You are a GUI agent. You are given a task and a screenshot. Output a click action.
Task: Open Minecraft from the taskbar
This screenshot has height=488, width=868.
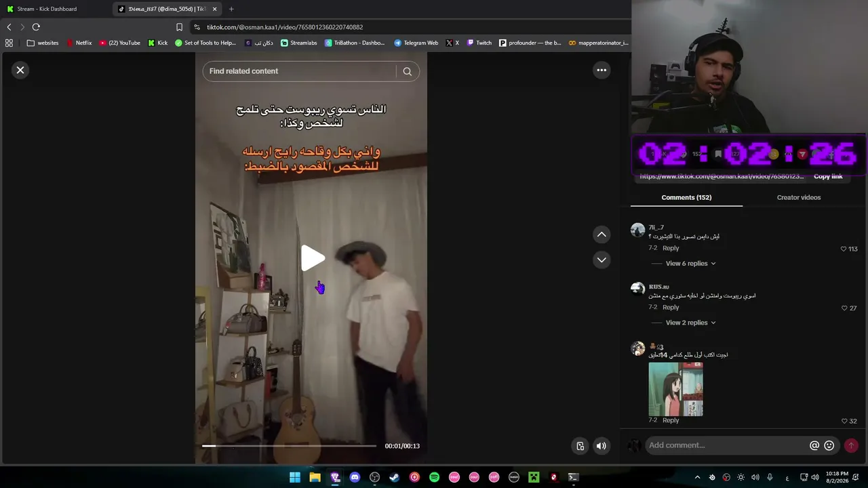tap(534, 477)
